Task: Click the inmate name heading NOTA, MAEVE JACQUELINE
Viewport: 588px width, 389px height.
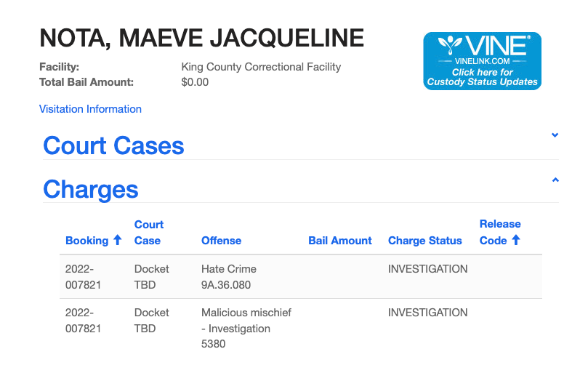Action: tap(201, 38)
